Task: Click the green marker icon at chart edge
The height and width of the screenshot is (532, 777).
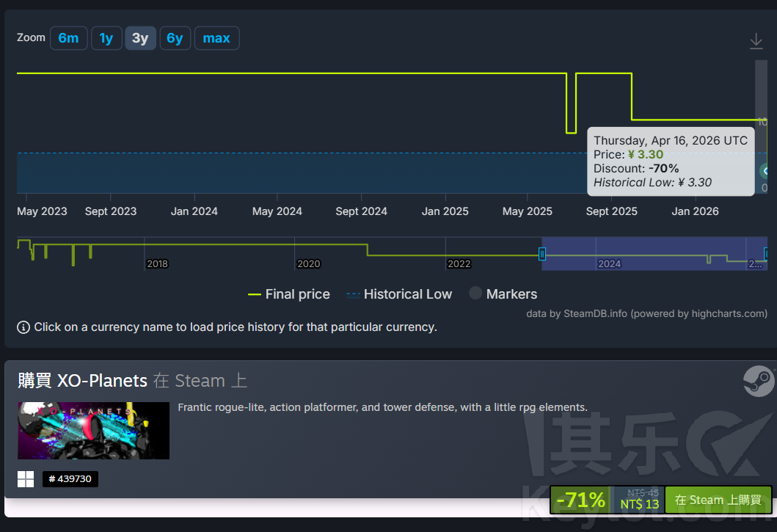Action: point(765,171)
